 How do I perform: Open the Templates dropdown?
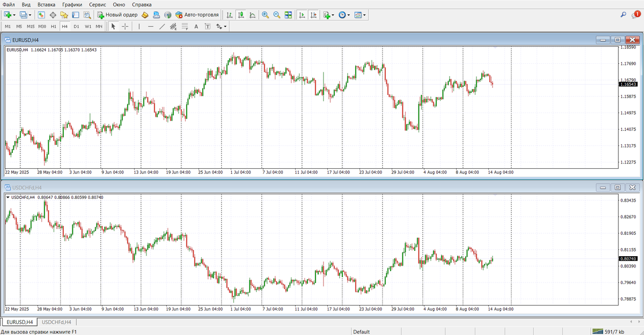358,15
